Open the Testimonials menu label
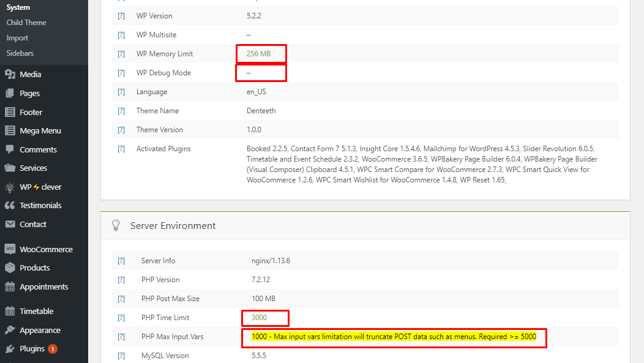The height and width of the screenshot is (363, 644). tap(40, 205)
